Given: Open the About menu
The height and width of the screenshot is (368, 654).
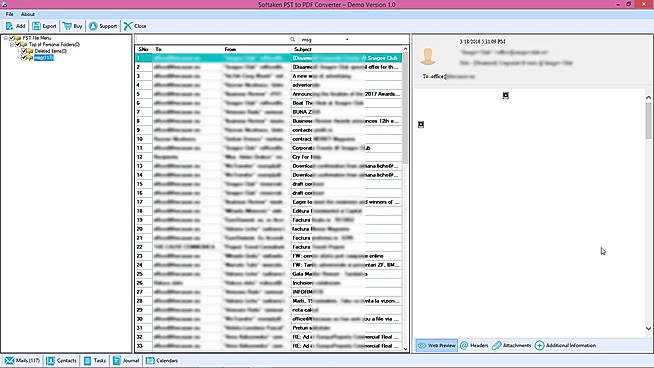Looking at the screenshot, I should click(28, 14).
